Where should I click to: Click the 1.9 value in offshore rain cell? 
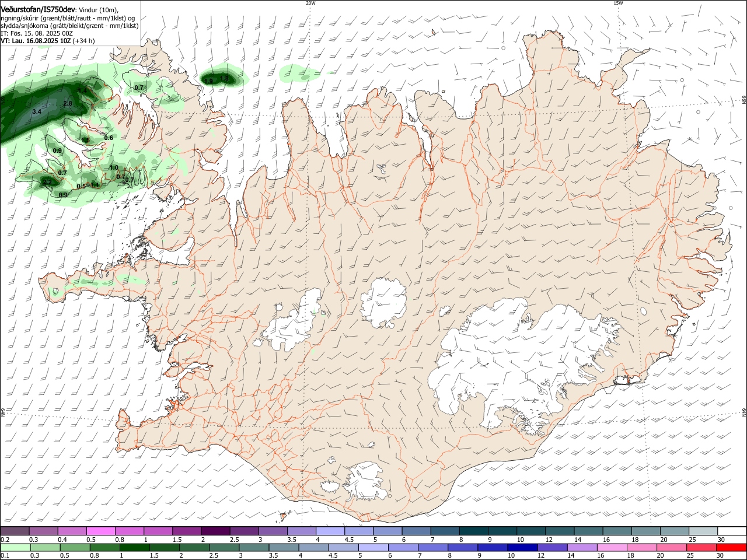pyautogui.click(x=208, y=81)
